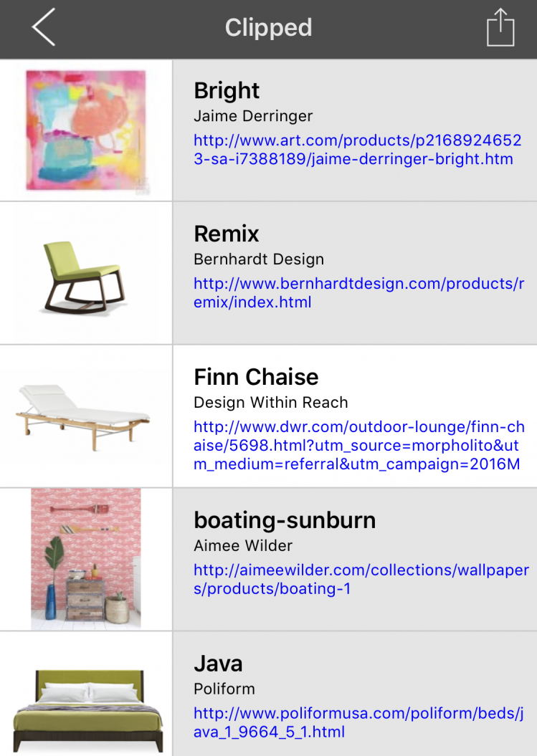Tap the boating-sunburn title text
Screen dimensions: 537x756
pos(285,521)
